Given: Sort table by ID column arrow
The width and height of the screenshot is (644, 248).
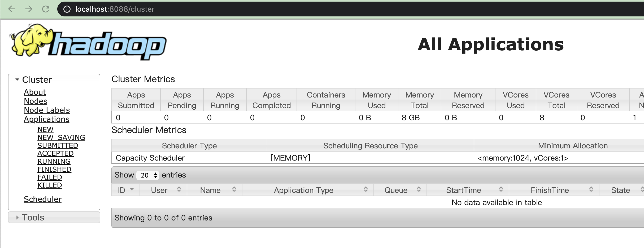Looking at the screenshot, I should coord(132,189).
